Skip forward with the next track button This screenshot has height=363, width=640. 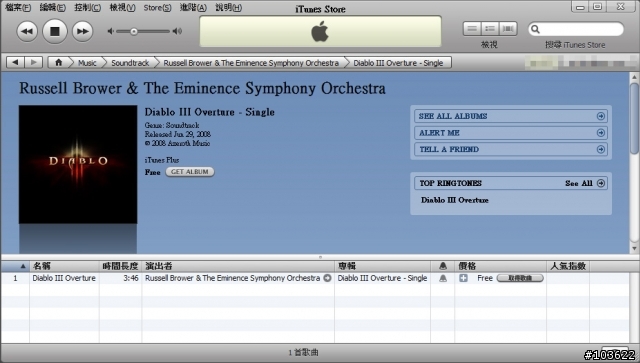point(82,31)
